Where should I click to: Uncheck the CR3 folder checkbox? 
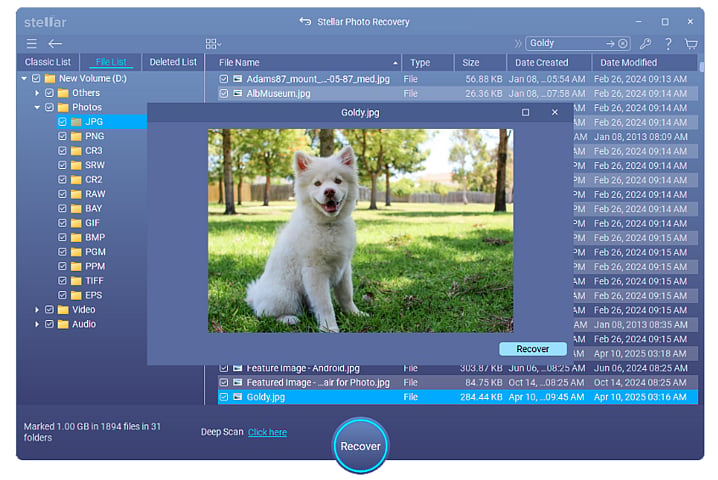pyautogui.click(x=62, y=151)
